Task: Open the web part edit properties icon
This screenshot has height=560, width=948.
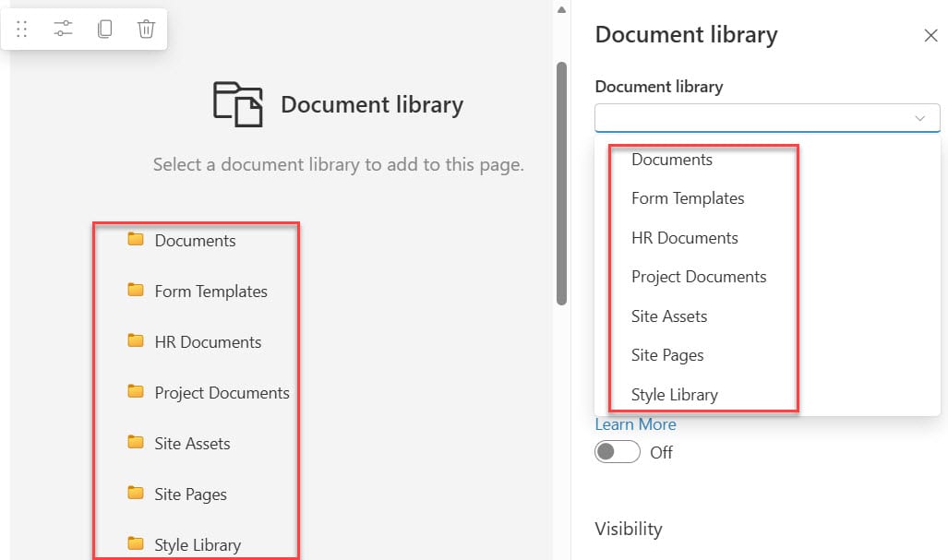Action: pyautogui.click(x=63, y=29)
